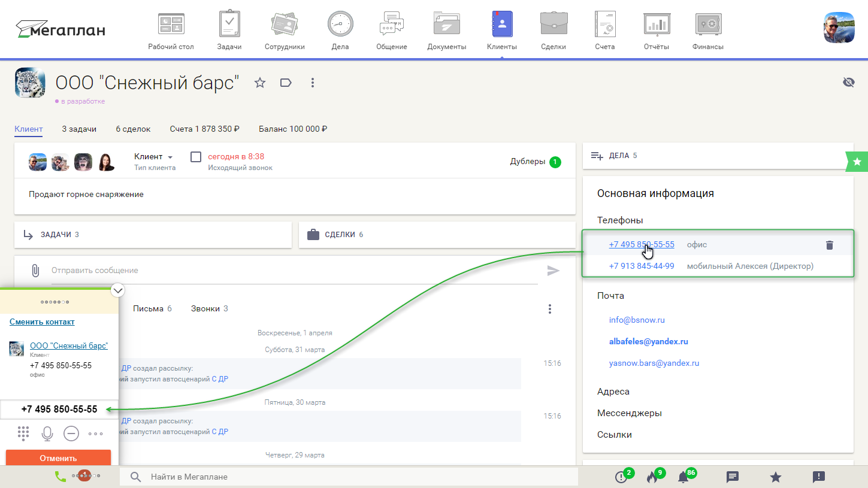Delete the office phone with trash icon
The image size is (868, 488).
point(830,245)
